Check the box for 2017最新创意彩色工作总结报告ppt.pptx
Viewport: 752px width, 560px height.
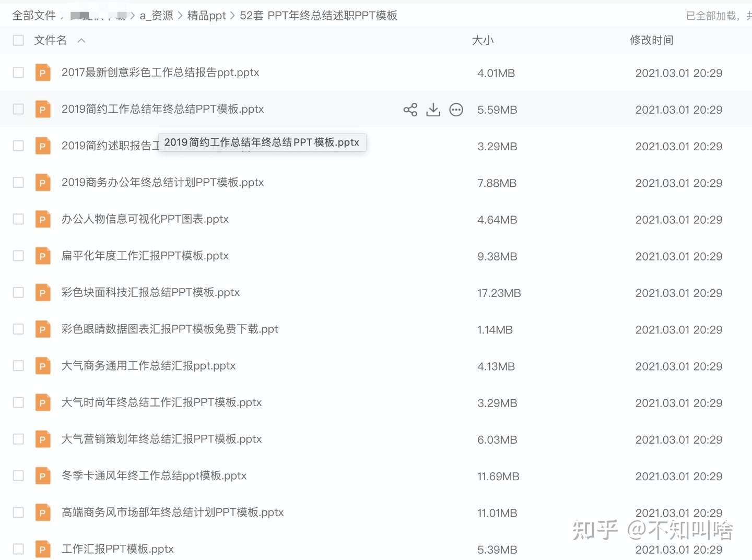(18, 73)
